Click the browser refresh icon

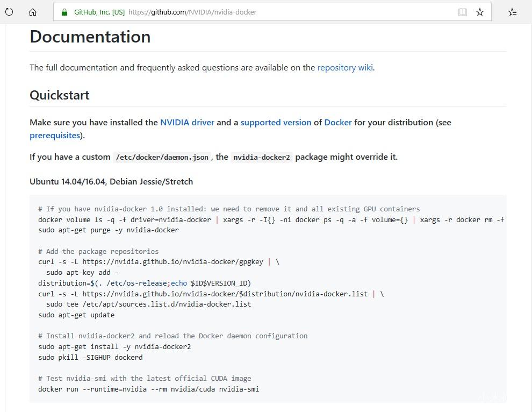pos(9,12)
